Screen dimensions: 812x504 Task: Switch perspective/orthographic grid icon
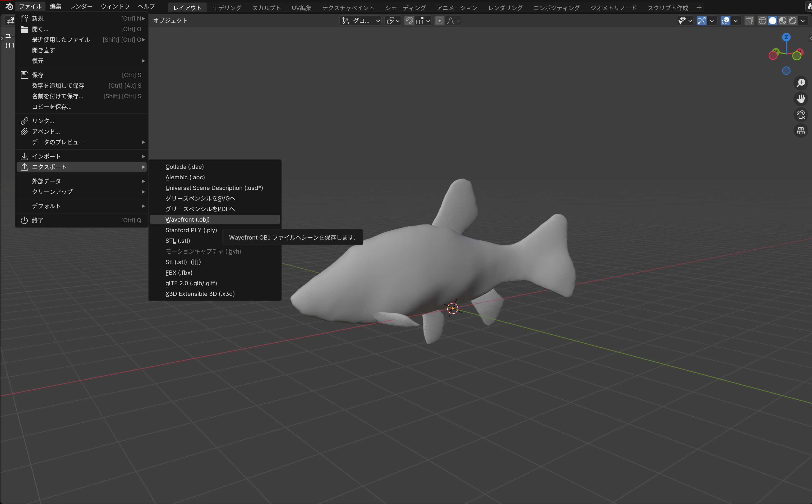point(801,131)
